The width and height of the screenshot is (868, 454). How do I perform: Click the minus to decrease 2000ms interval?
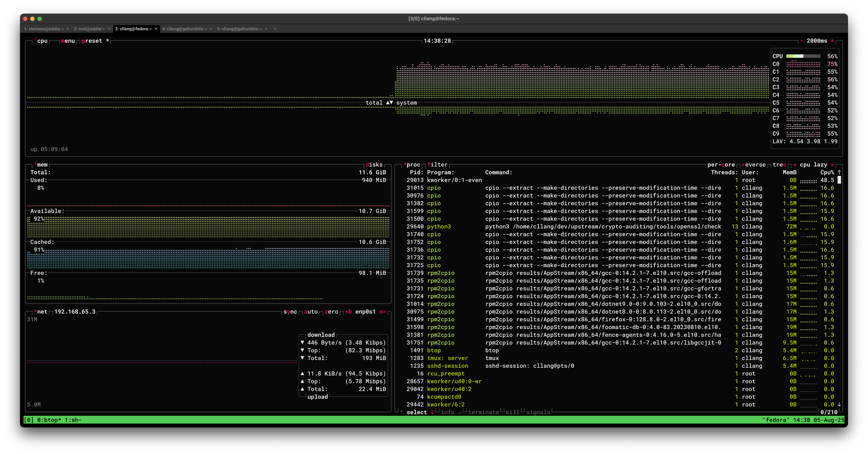click(x=802, y=41)
